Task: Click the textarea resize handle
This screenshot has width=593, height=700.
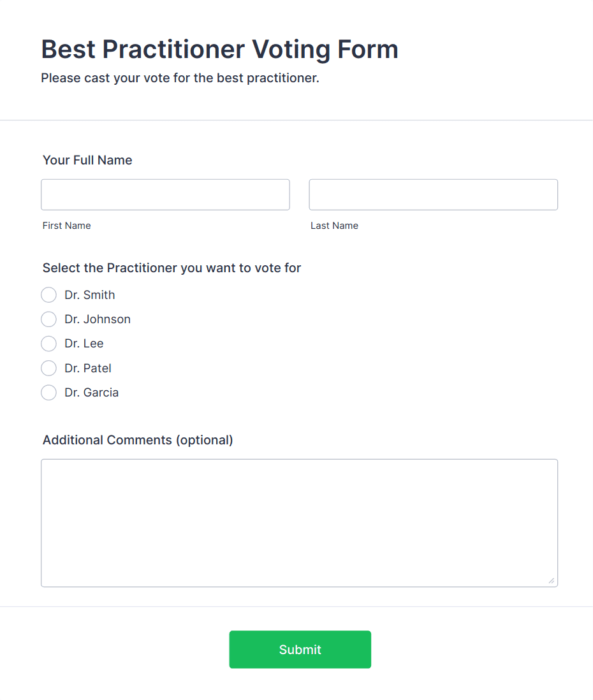Action: (x=552, y=580)
